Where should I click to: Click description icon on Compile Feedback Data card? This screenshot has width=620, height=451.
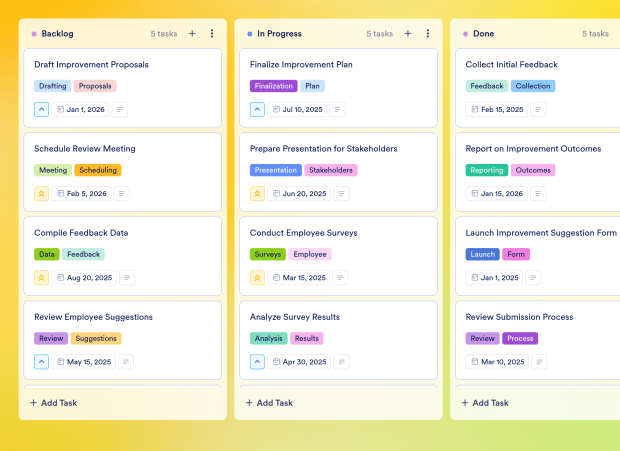pyautogui.click(x=127, y=277)
